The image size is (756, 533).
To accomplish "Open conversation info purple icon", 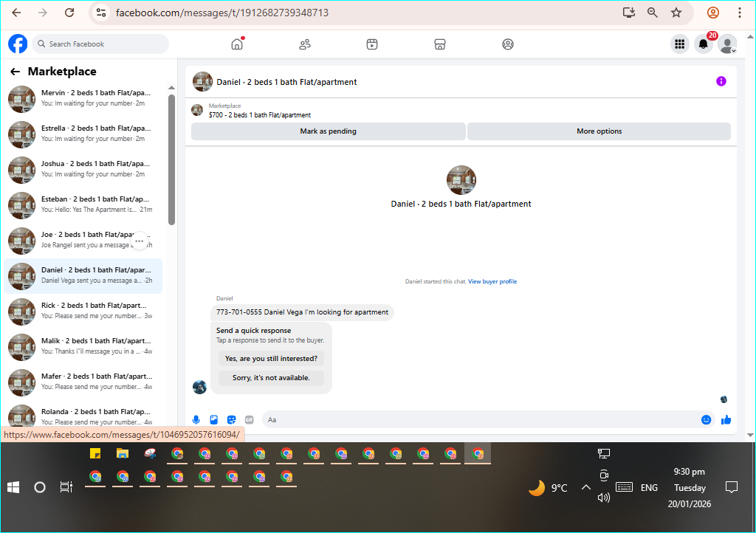I will [721, 81].
